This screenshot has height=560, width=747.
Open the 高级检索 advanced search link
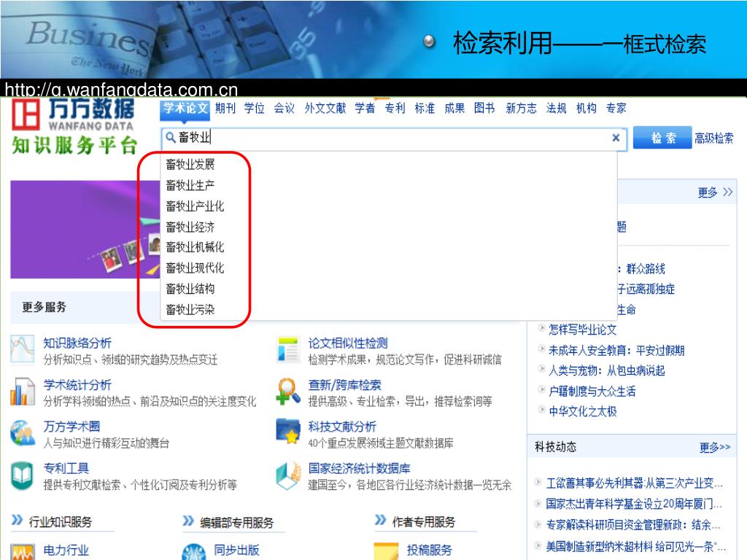coord(713,138)
